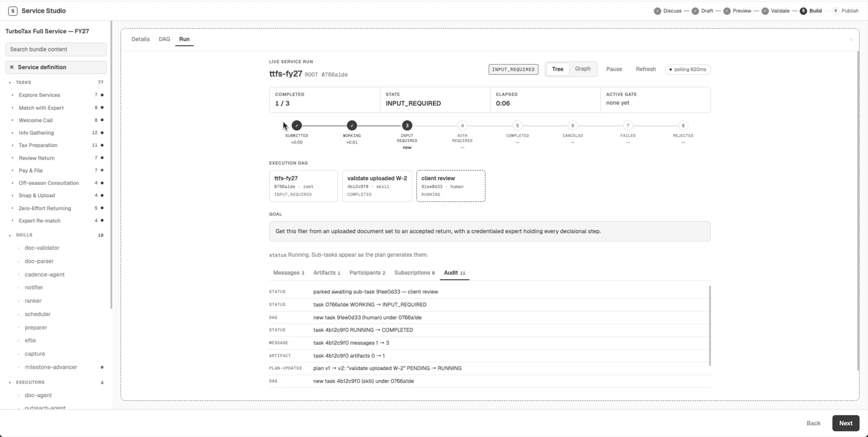Image resolution: width=868 pixels, height=437 pixels.
Task: Click the Validate stage checkmark icon
Action: click(765, 11)
